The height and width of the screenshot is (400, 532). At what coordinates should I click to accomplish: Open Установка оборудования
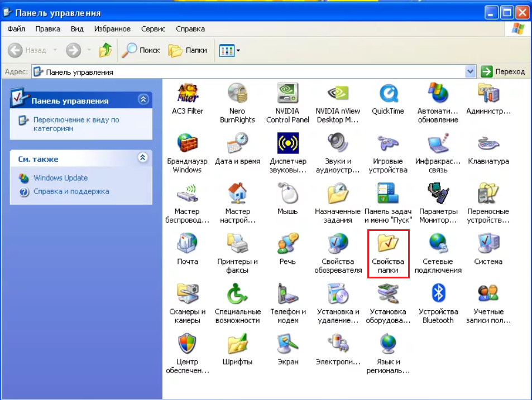click(388, 303)
